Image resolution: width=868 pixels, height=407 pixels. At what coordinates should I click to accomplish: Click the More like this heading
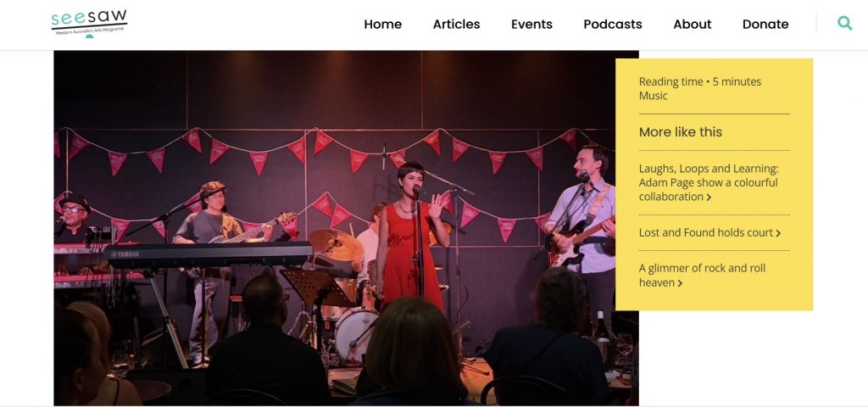(x=681, y=132)
